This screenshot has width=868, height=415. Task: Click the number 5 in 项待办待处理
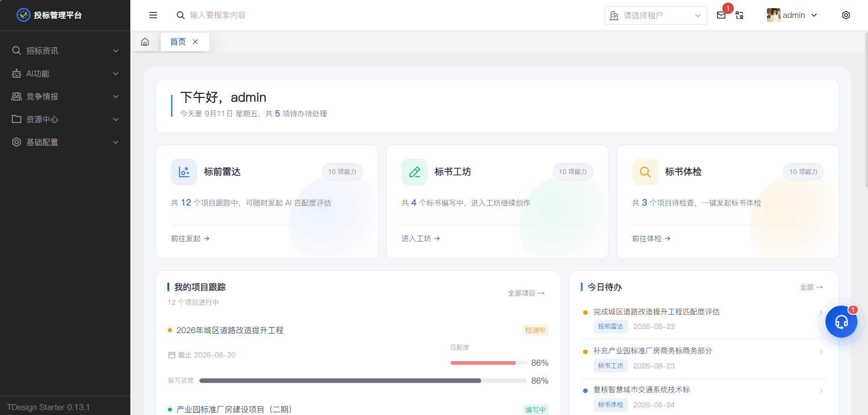pyautogui.click(x=277, y=113)
